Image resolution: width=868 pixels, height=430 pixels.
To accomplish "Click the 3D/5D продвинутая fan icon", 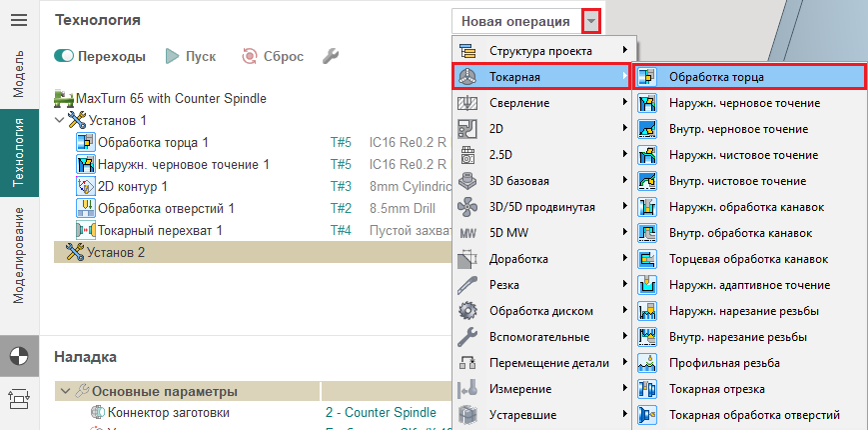I will tap(466, 207).
